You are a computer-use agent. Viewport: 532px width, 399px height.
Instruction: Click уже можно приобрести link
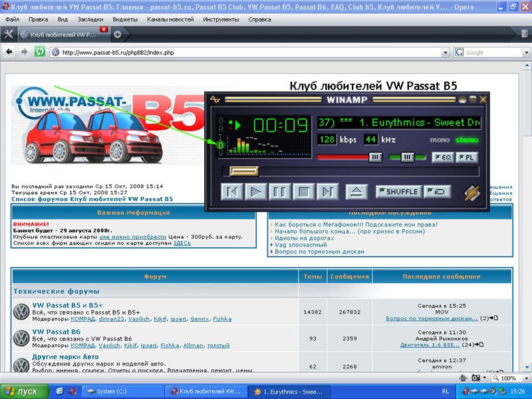point(132,237)
